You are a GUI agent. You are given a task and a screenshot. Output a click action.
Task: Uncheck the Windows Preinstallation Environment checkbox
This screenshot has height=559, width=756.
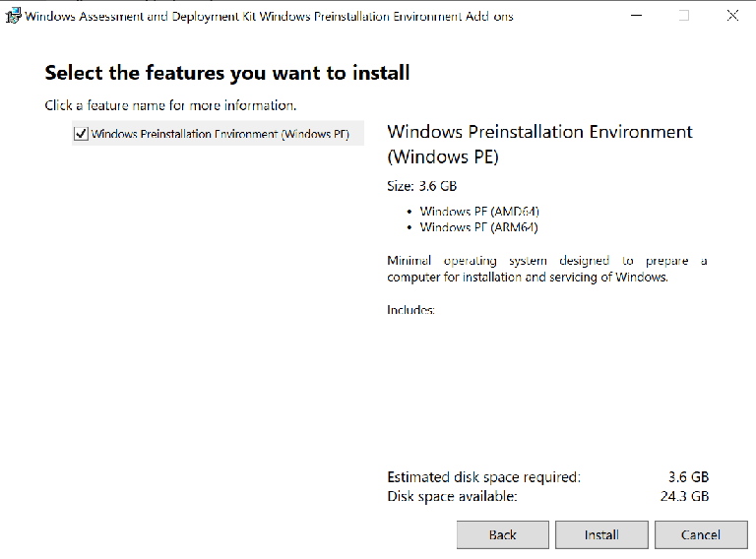[81, 134]
